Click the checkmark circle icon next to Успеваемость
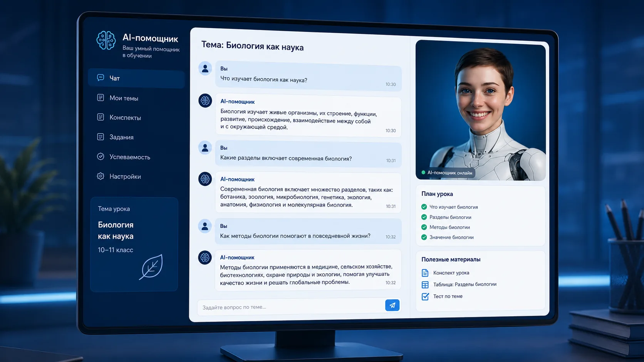 tap(101, 157)
